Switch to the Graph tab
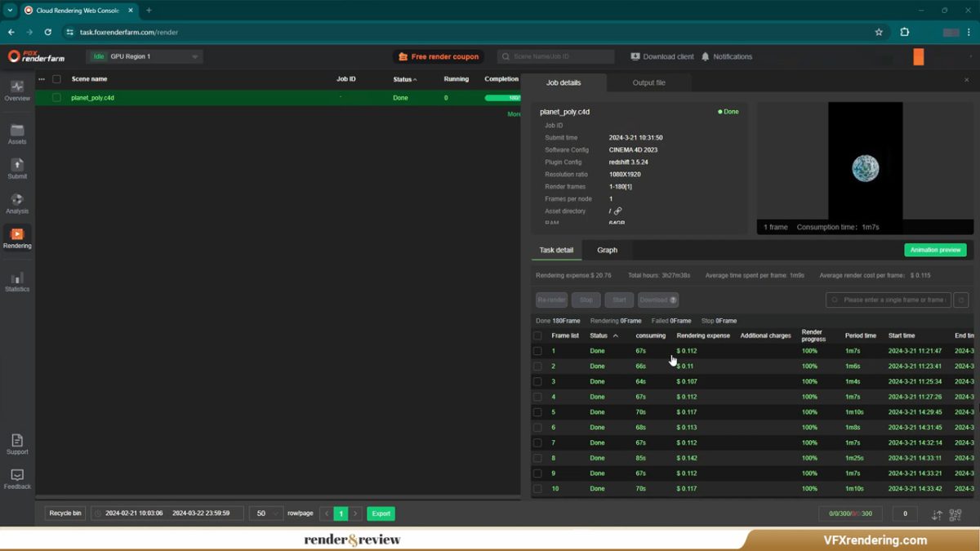Screen dimensions: 980x551 click(x=607, y=250)
